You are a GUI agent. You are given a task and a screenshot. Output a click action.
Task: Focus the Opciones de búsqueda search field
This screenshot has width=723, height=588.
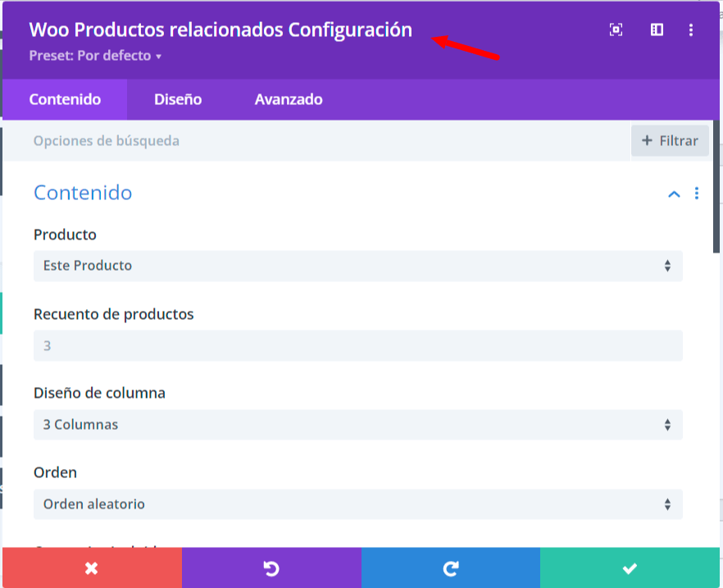point(316,141)
